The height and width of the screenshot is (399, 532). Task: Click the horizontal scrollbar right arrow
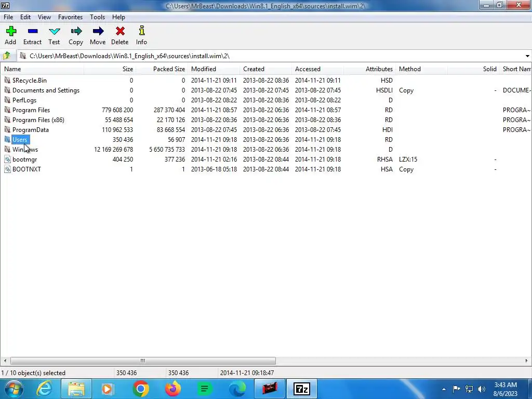527,361
